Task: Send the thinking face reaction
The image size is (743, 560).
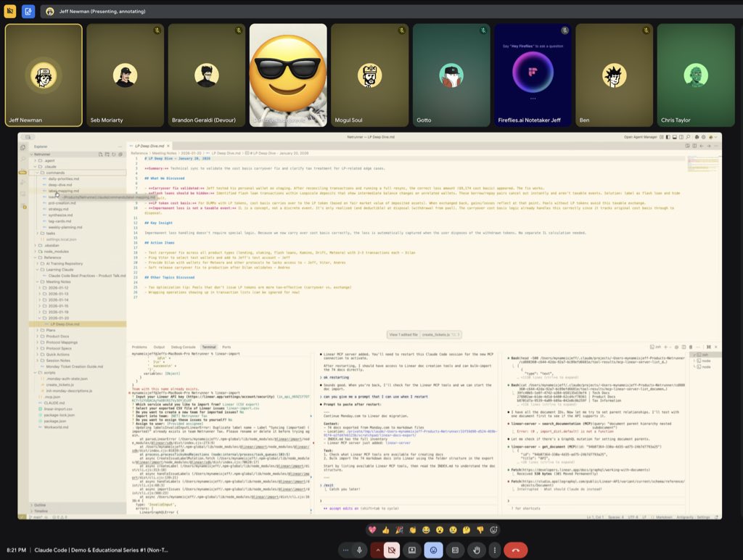Action: pyautogui.click(x=467, y=530)
